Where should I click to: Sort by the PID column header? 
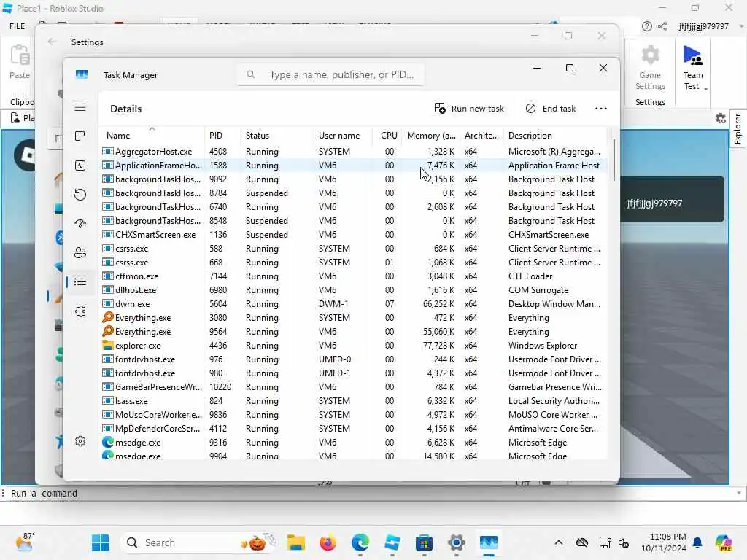pyautogui.click(x=222, y=135)
